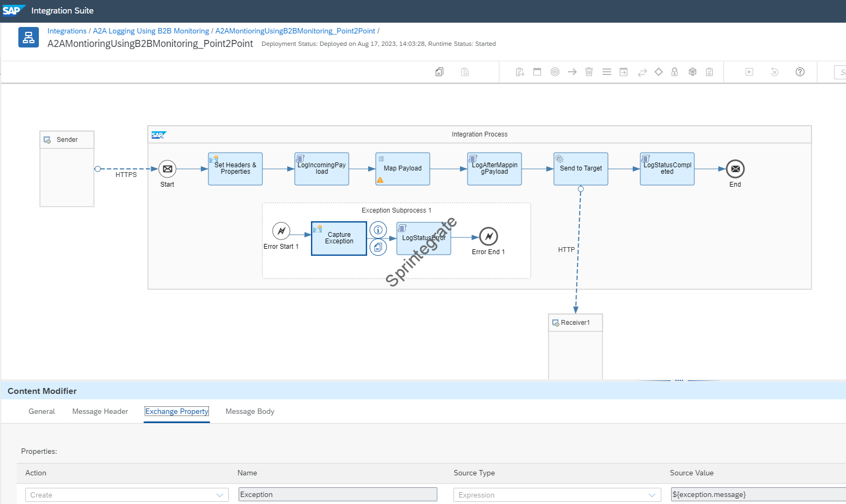Click the Source Value field ${exception.message}

tap(758, 494)
